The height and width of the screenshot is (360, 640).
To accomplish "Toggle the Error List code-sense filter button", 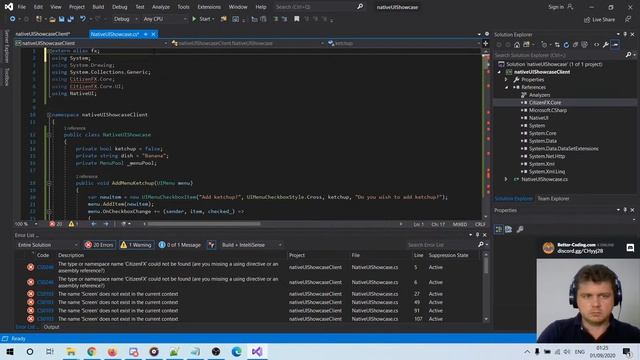I will (211, 245).
